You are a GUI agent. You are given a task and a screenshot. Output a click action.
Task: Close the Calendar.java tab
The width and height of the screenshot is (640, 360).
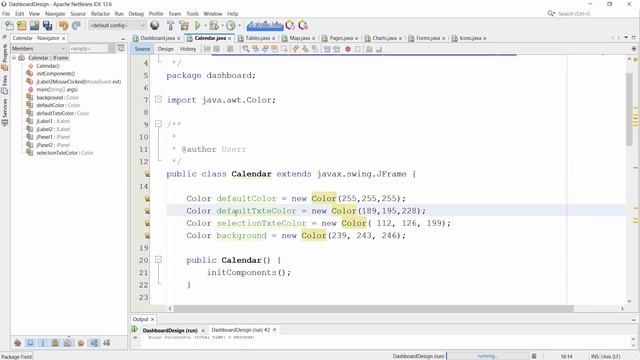(230, 38)
